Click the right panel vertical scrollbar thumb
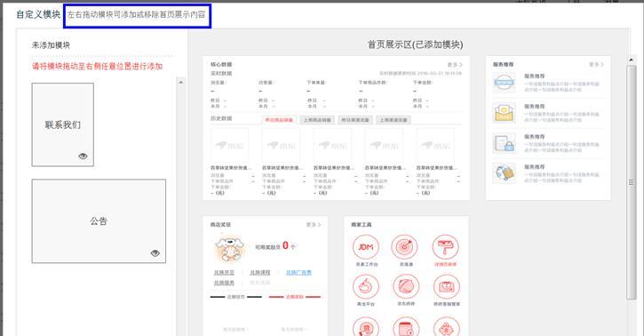644x336 pixels. [x=632, y=182]
